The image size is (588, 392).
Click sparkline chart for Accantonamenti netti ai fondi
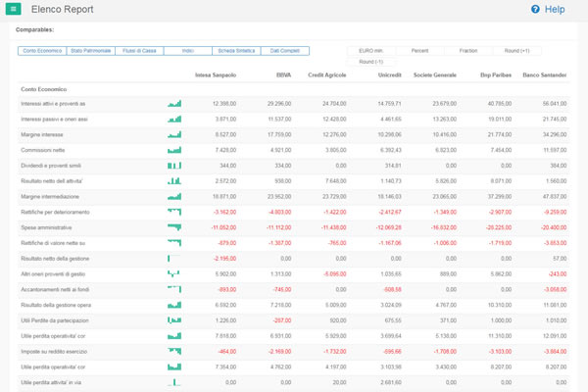tap(174, 289)
